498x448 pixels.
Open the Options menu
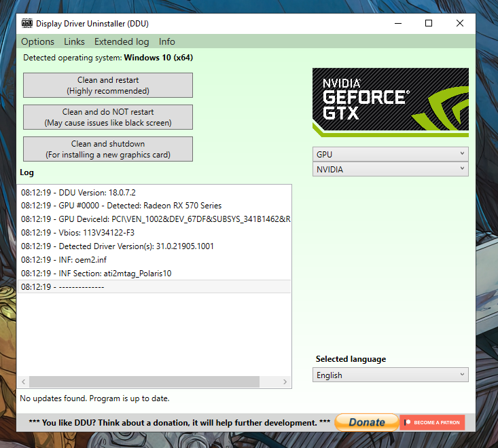click(38, 41)
